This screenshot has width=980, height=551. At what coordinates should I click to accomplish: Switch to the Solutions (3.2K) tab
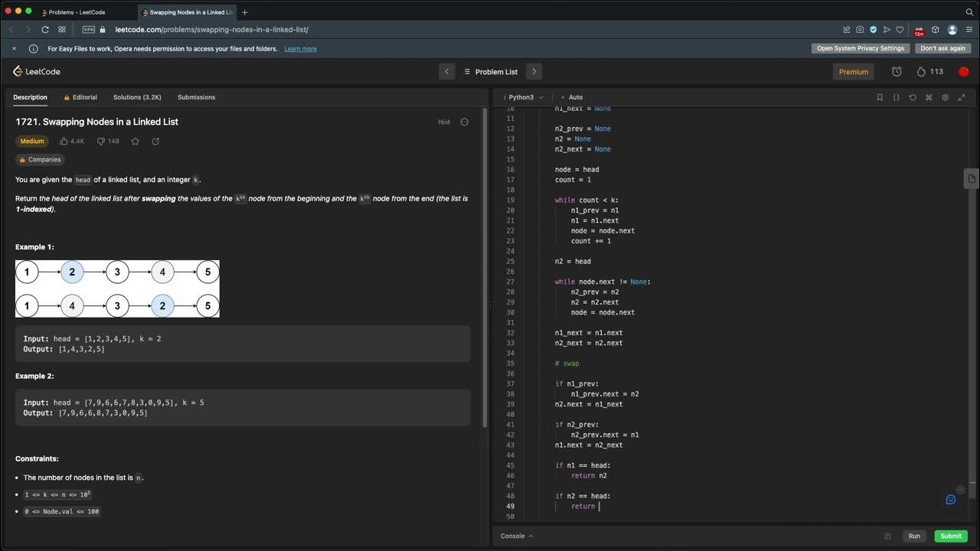coord(137,97)
